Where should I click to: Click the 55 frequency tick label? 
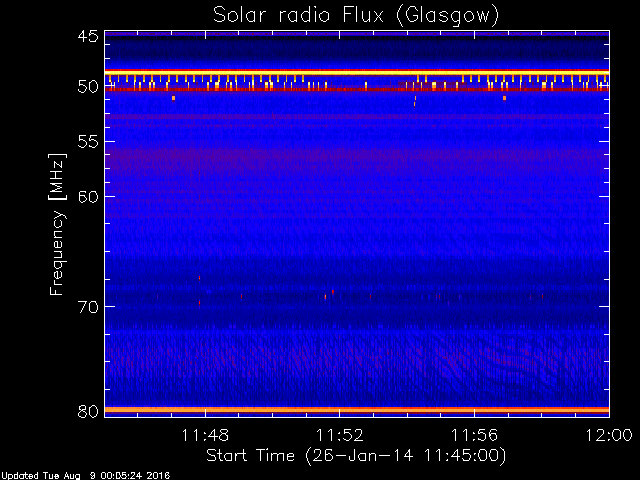88,142
